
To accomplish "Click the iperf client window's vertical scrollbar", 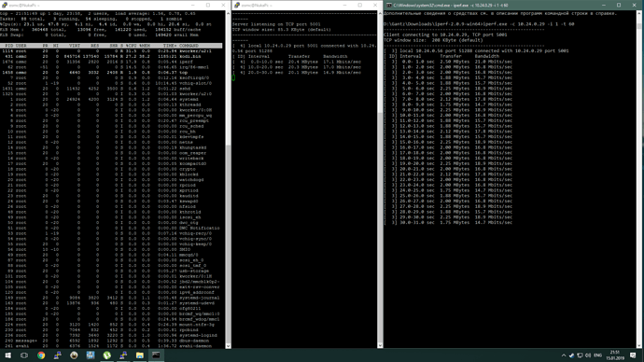I will pos(640,180).
